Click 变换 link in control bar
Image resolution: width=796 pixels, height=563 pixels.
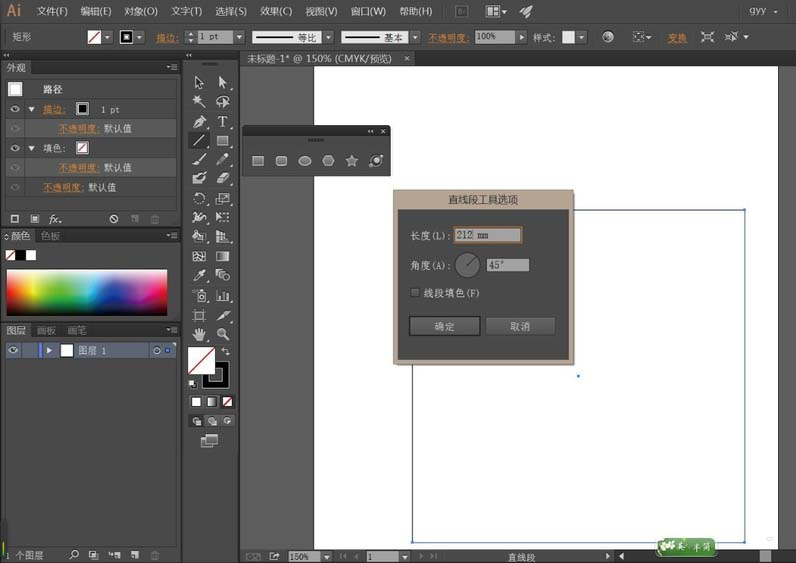click(677, 38)
